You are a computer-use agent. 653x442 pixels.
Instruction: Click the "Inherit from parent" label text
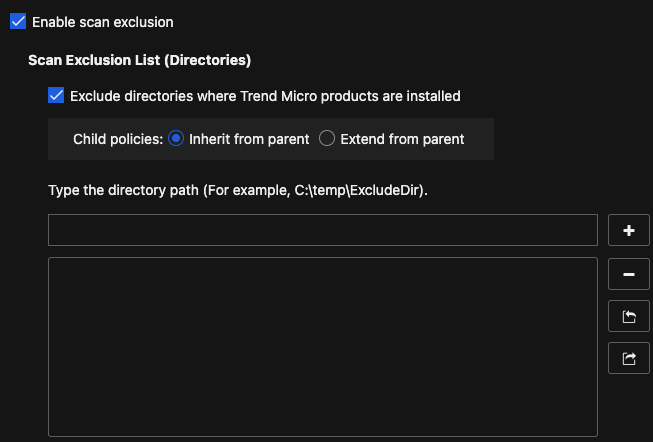[249, 139]
